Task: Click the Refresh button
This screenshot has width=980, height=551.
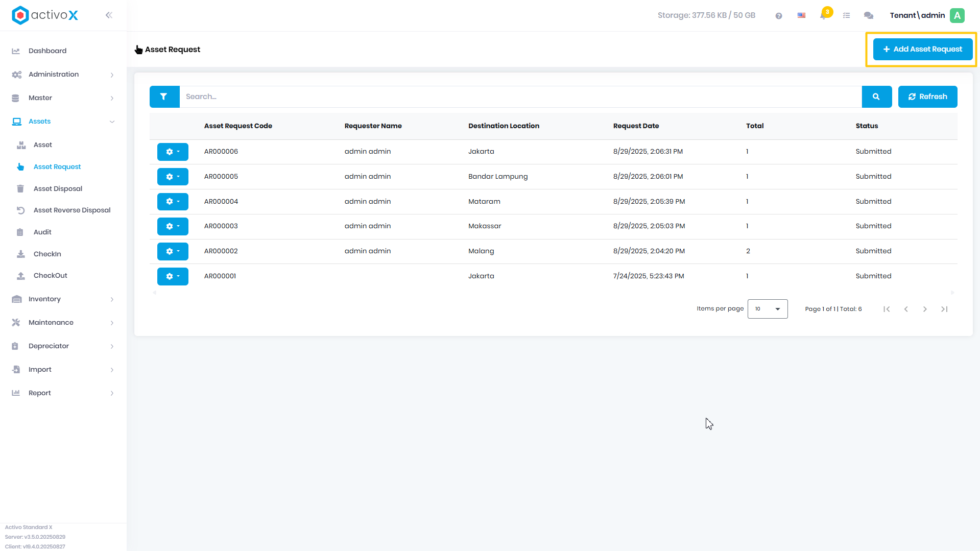Action: pos(927,97)
